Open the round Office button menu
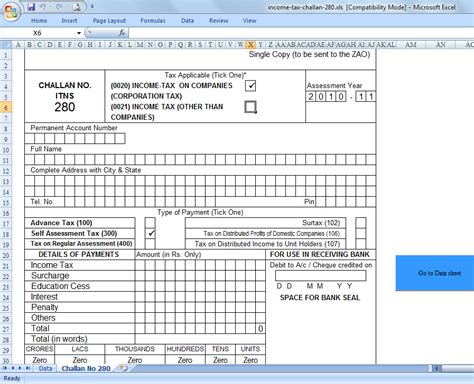Viewport: 474px width, 384px height. pos(11,12)
